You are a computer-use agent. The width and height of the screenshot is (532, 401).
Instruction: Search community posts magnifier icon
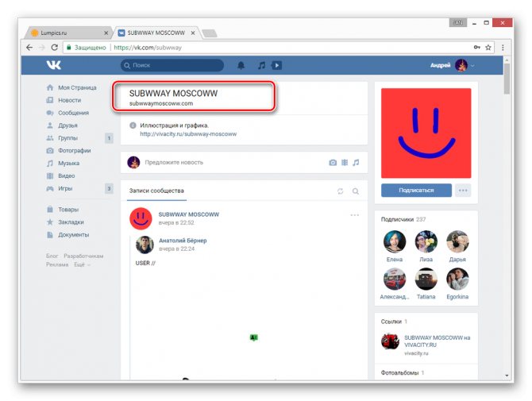(356, 191)
